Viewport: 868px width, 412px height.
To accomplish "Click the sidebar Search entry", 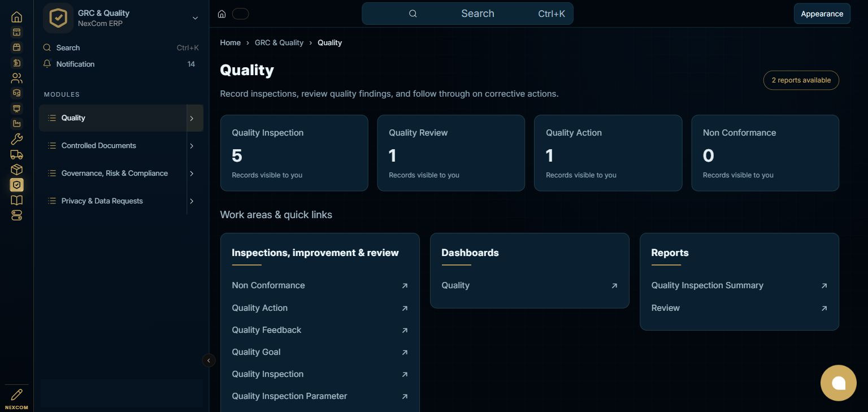I will tap(121, 48).
